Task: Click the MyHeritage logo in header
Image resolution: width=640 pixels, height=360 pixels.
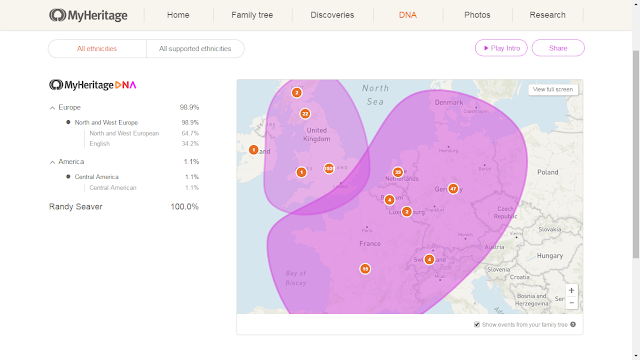Action: coord(88,15)
